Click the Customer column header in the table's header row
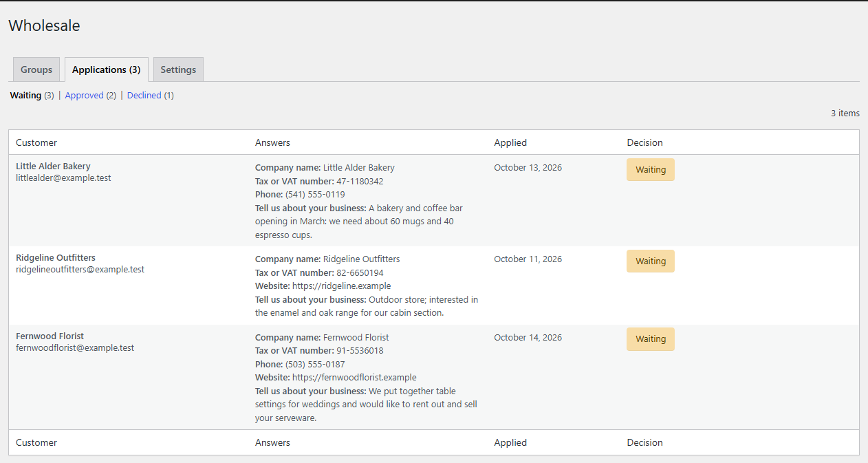The width and height of the screenshot is (868, 463). tap(36, 143)
